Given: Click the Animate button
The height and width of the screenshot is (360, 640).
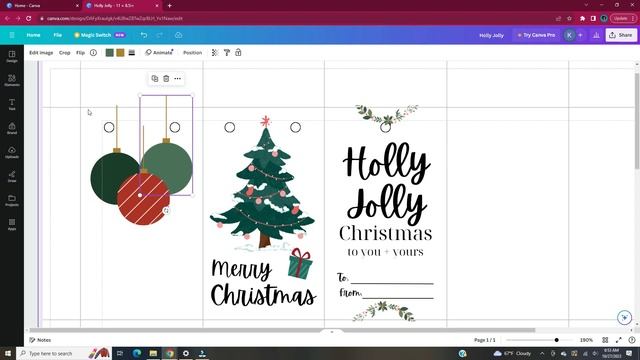Looking at the screenshot, I should point(159,53).
